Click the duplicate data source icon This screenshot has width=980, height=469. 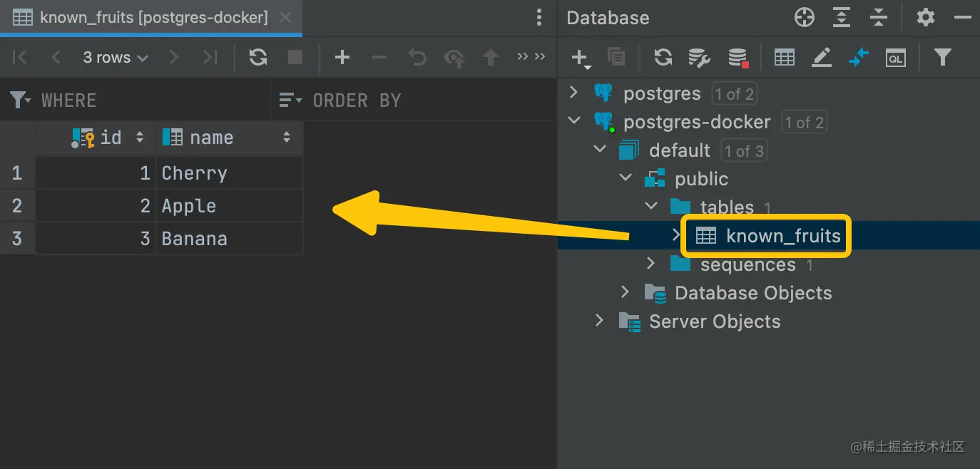coord(616,57)
